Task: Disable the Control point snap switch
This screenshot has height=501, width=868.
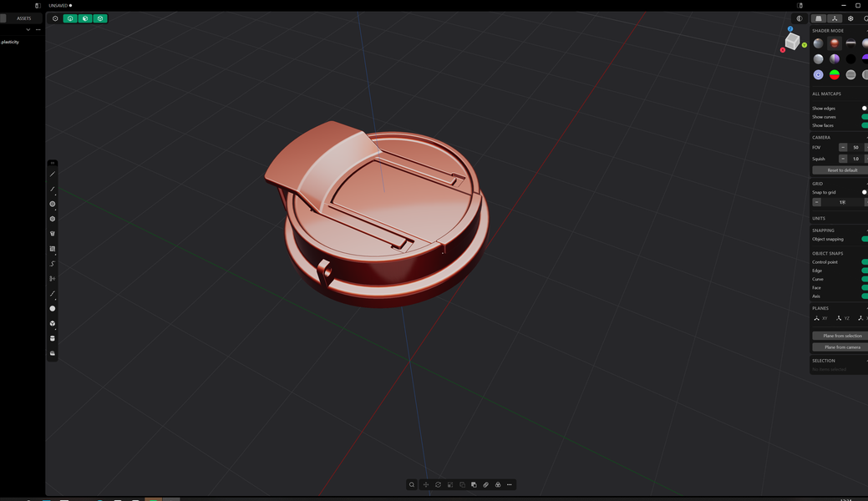Action: (x=865, y=262)
